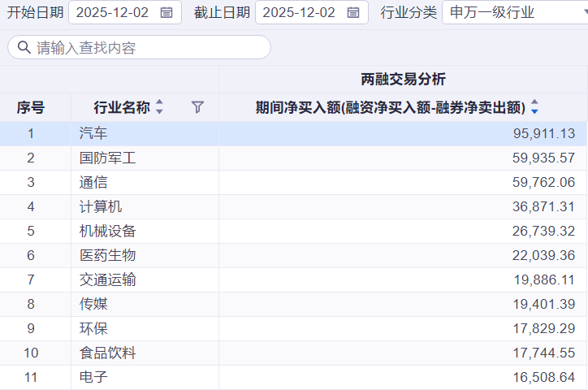Image resolution: width=588 pixels, height=390 pixels.
Task: Select the 国防军工 row
Action: 294,158
